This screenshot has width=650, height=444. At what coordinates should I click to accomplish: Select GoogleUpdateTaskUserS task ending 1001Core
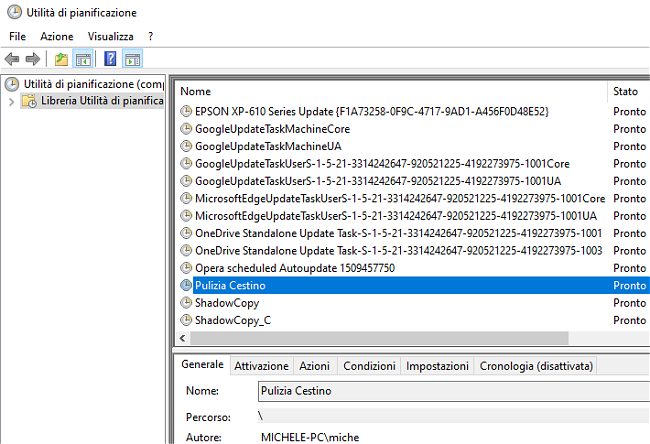tap(382, 163)
